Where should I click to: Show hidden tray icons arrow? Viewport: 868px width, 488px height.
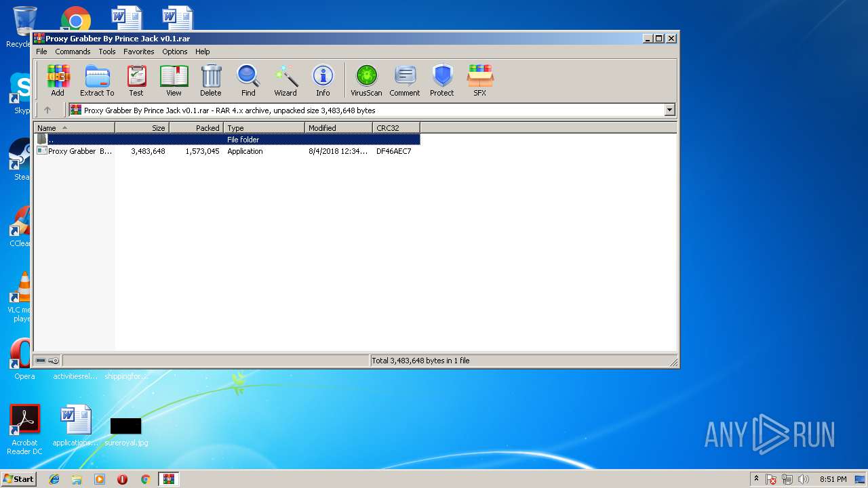756,479
